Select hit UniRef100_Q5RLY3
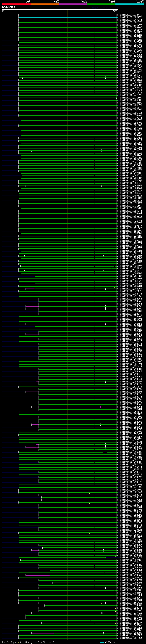Image resolution: width=146 pixels, height=644 pixels. pos(131,321)
